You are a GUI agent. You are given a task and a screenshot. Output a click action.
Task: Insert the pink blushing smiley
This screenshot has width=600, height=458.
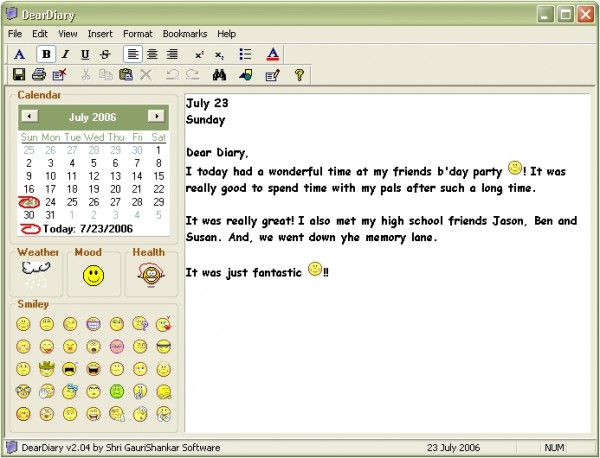[117, 347]
